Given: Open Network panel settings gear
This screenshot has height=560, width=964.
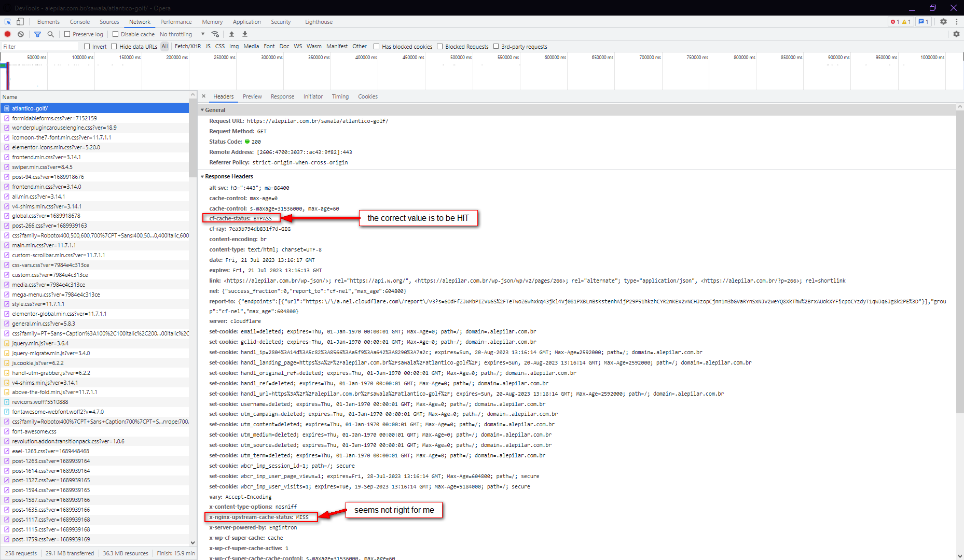Looking at the screenshot, I should pyautogui.click(x=956, y=34).
